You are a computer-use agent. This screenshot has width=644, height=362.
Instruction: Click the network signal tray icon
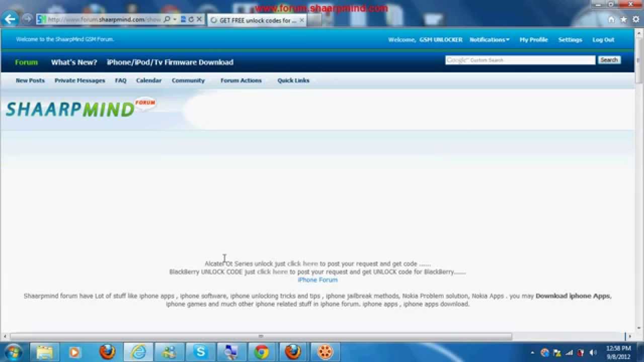point(569,353)
